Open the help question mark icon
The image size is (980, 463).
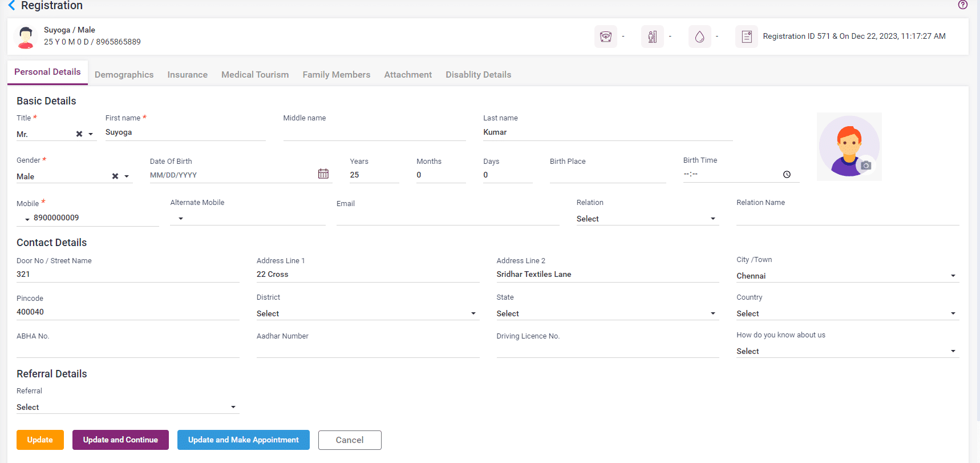tap(963, 5)
